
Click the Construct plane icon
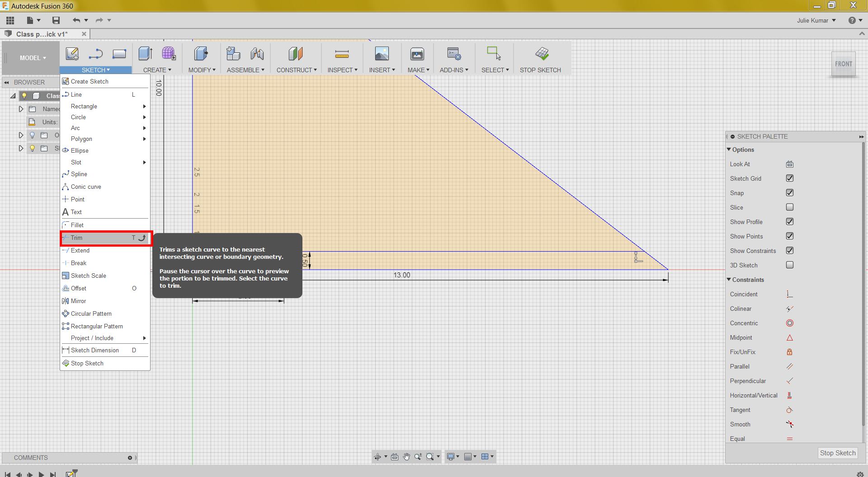click(296, 54)
